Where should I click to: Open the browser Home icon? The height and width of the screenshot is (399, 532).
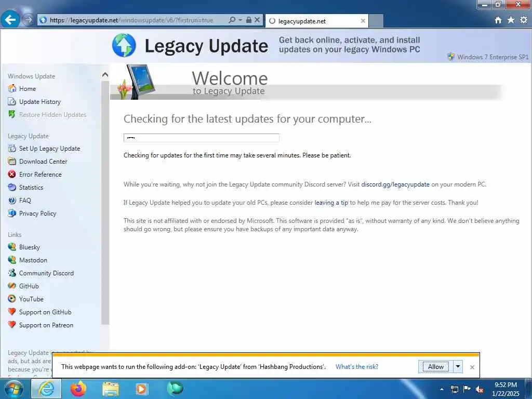tap(498, 20)
